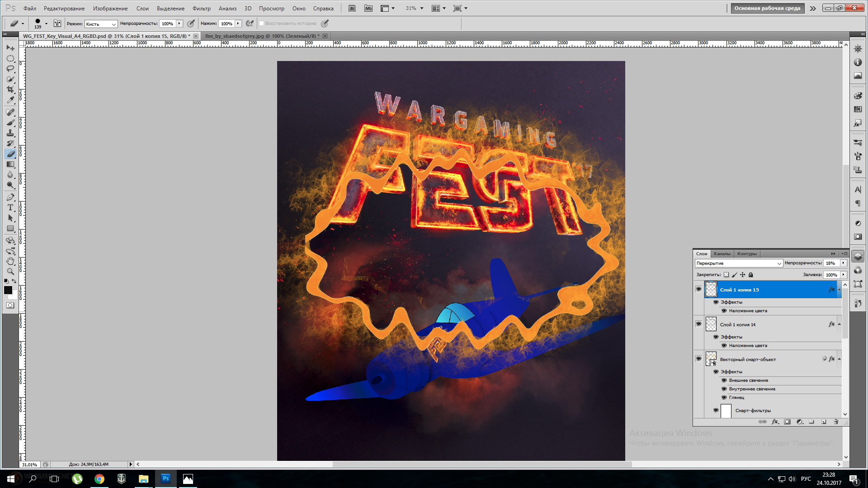This screenshot has width=868, height=488.
Task: Toggle visibility of Внешнее свечение effect
Action: (724, 380)
